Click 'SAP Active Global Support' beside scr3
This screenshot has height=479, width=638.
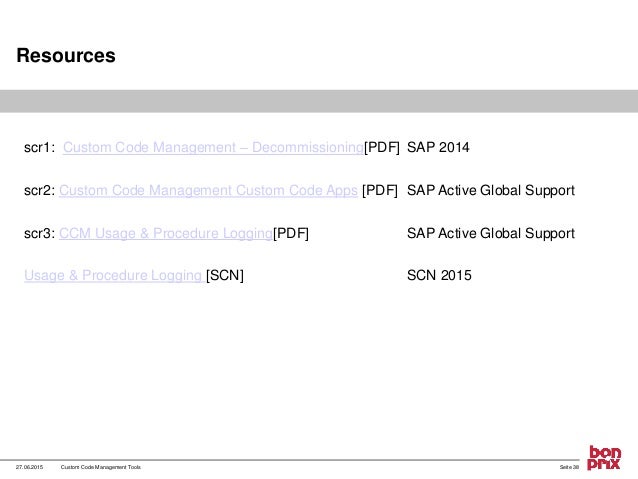coord(491,234)
